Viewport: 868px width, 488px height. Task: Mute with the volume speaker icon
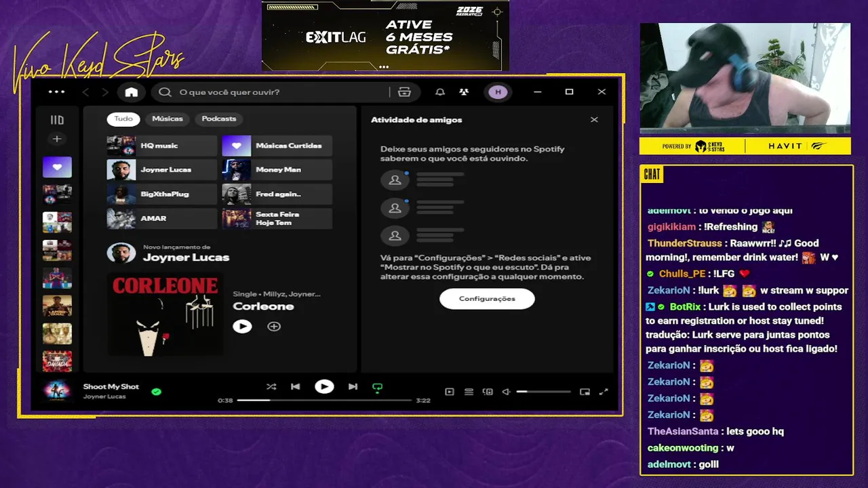coord(506,392)
